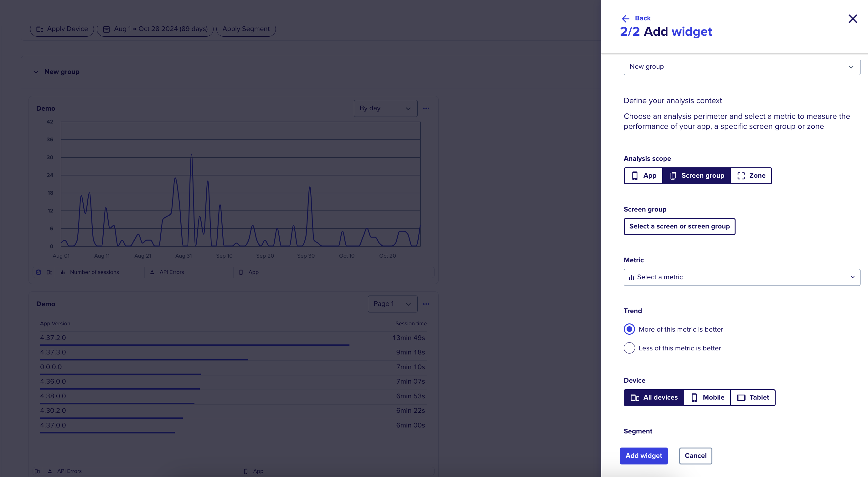Click the screens icon in Screen group button

673,176
